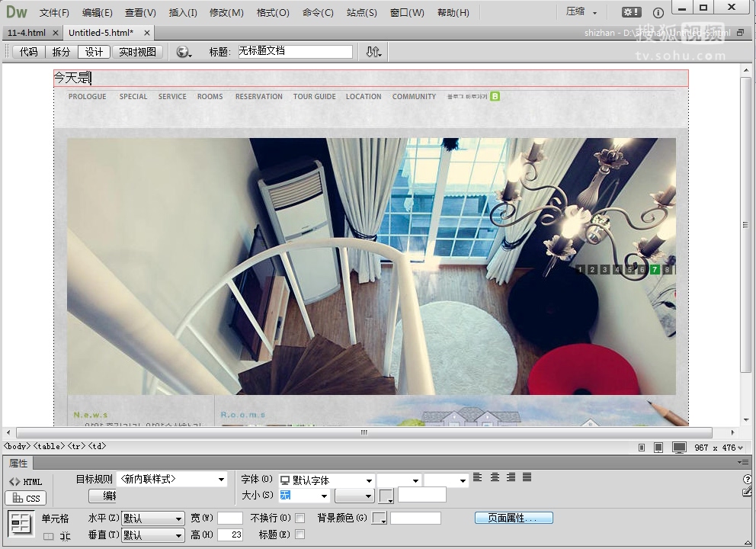Restore the document window via title-bar icon
The image size is (756, 549).
click(x=741, y=33)
